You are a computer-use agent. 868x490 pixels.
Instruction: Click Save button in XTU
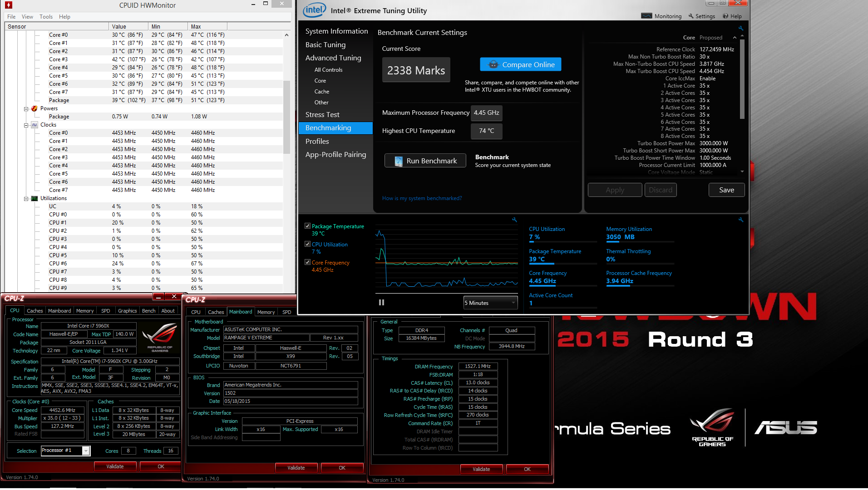click(726, 190)
